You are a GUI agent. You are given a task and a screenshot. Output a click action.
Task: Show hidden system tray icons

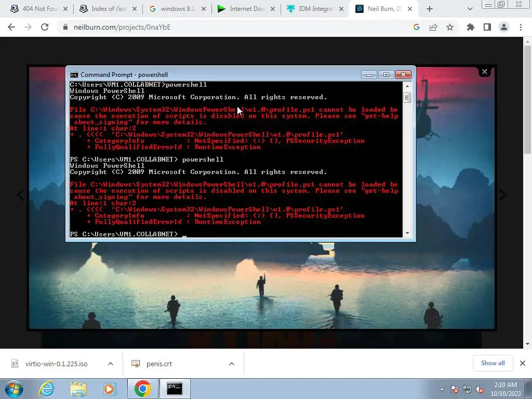pos(442,389)
